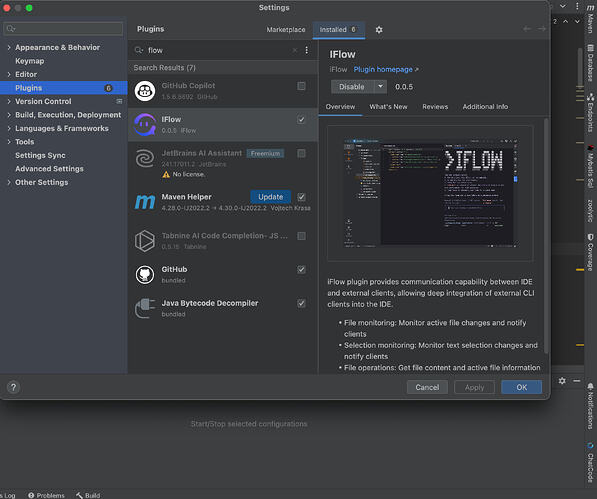Viewport: 597px width, 499px height.
Task: Click the IFlow screenshot preview thumbnail
Action: (x=430, y=193)
